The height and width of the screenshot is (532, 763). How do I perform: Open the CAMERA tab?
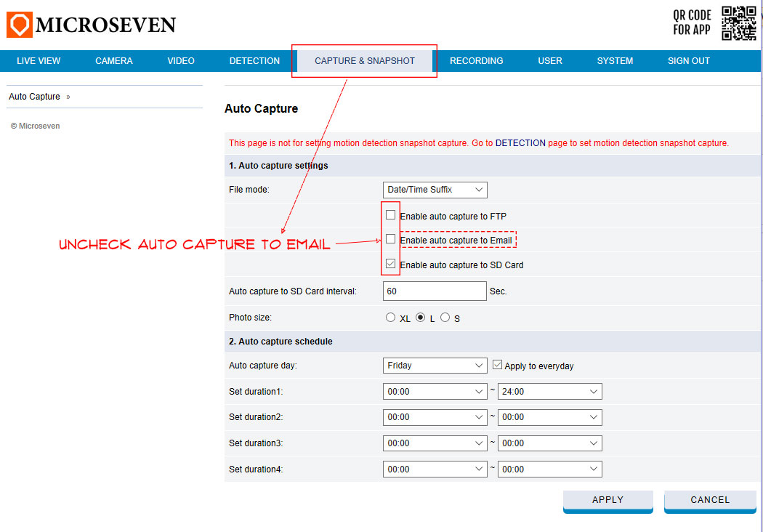coord(114,61)
